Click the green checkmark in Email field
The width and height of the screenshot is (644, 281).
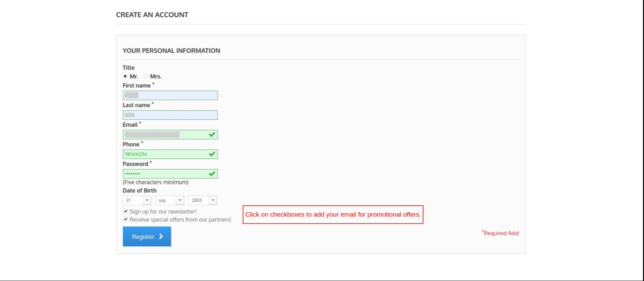pos(212,134)
